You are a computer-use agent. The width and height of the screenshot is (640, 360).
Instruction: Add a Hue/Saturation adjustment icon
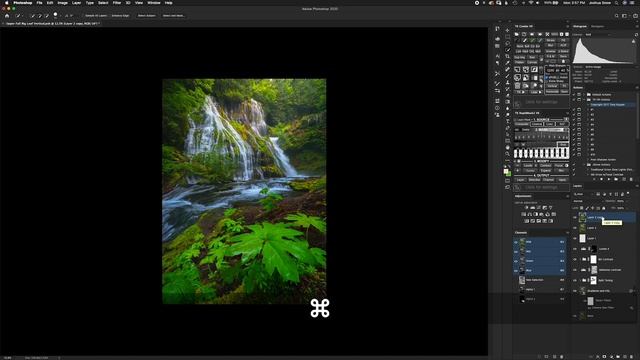[x=524, y=214]
